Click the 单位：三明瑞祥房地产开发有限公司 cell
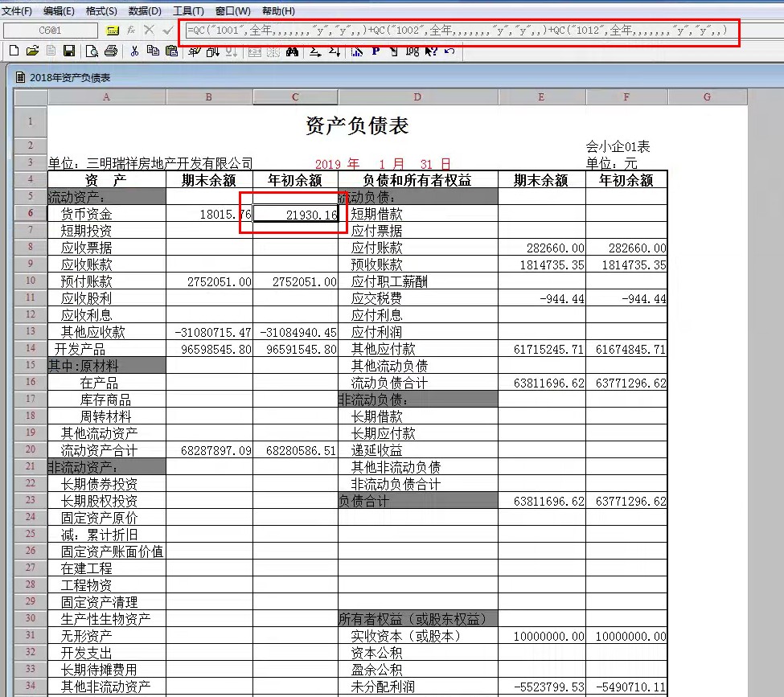 (x=150, y=163)
